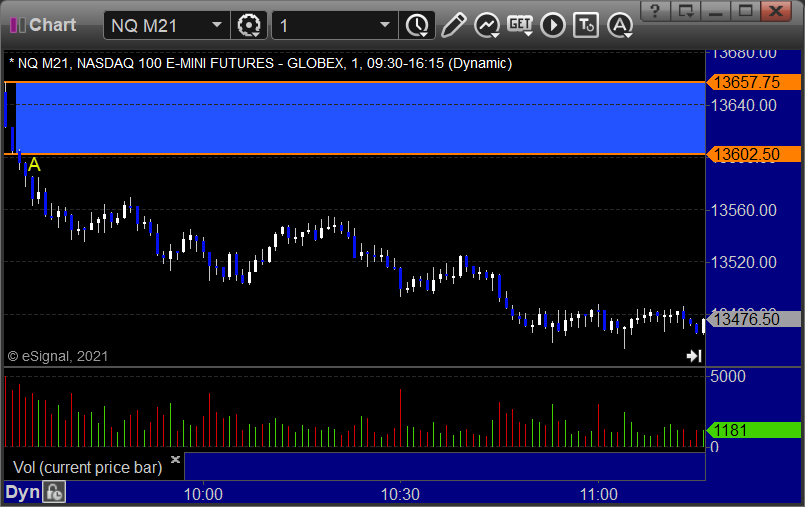Screen dimensions: 805x507
Task: Select the blue shaded price region
Action: (x=359, y=118)
